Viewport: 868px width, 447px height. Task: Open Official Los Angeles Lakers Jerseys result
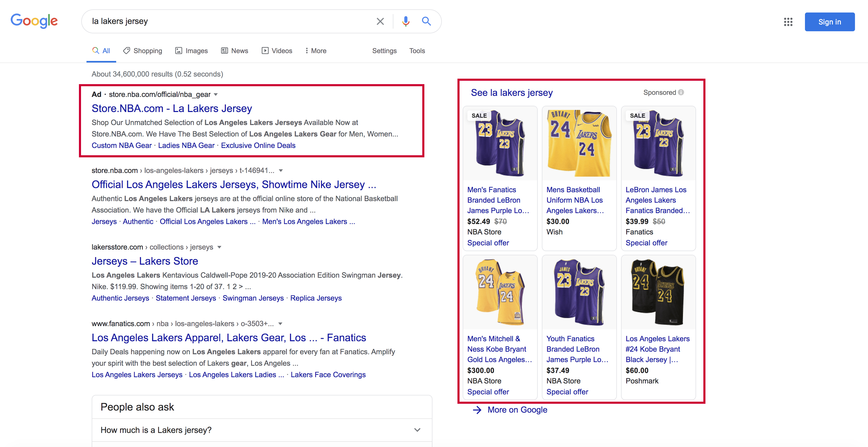234,185
